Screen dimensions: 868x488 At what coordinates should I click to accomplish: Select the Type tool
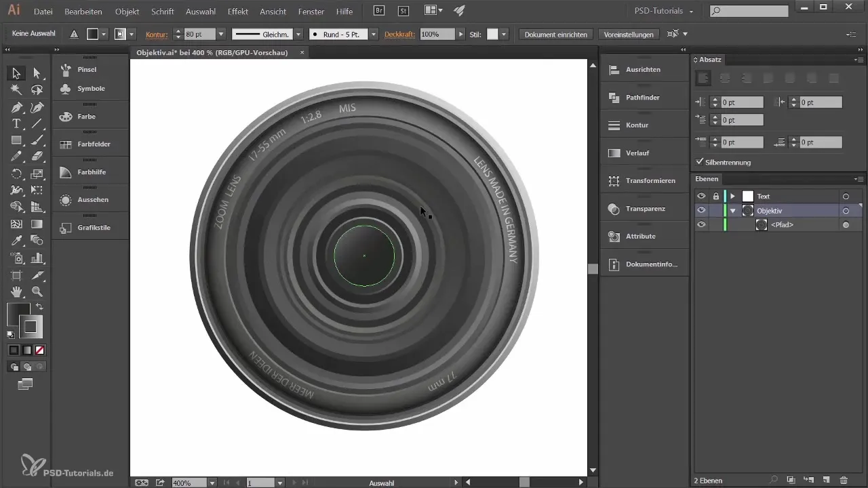16,123
